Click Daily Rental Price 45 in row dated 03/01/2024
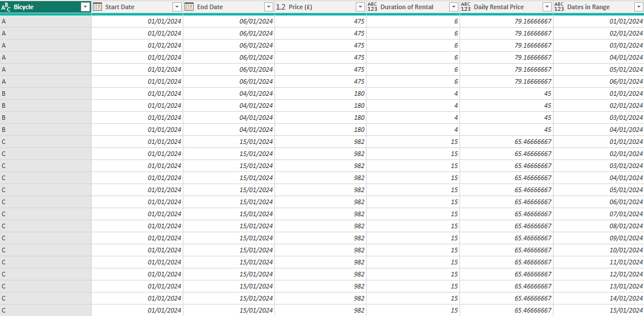 pyautogui.click(x=506, y=118)
